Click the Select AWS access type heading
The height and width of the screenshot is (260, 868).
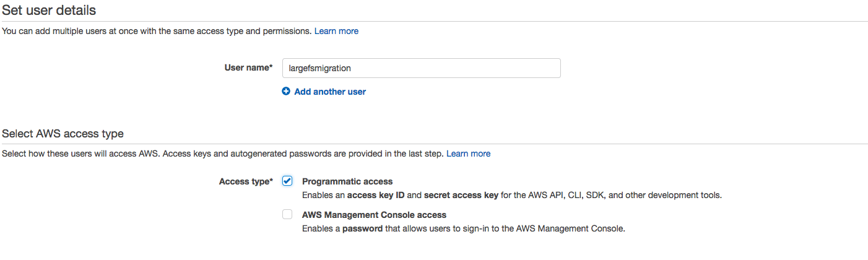(x=63, y=134)
